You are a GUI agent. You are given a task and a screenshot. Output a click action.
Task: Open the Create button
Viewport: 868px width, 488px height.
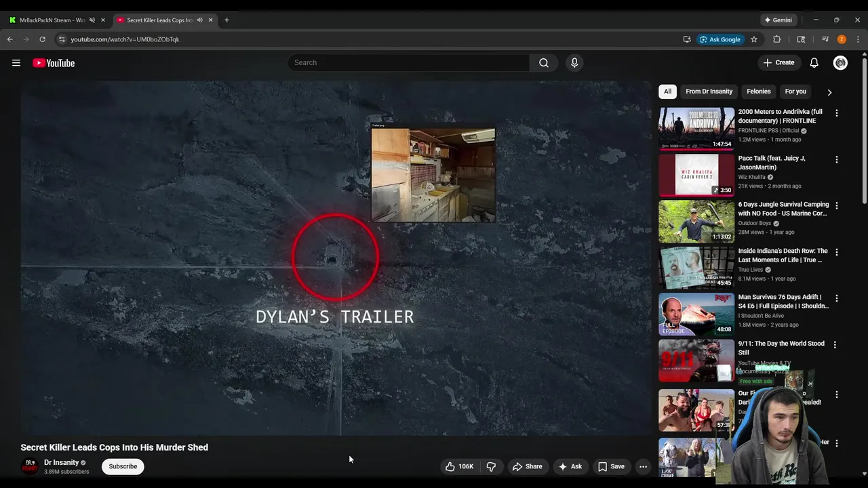point(778,63)
